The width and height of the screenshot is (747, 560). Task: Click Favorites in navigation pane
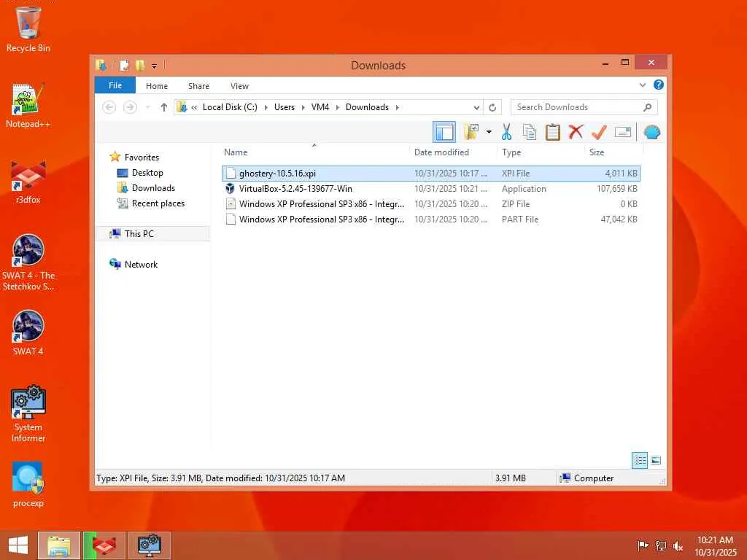click(142, 157)
